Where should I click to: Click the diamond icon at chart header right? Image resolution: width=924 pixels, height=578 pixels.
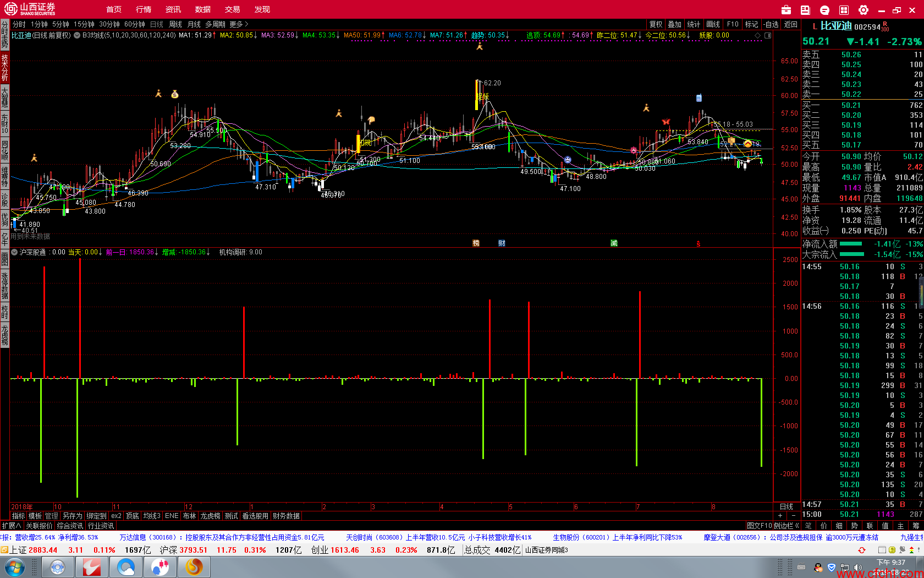(x=758, y=35)
